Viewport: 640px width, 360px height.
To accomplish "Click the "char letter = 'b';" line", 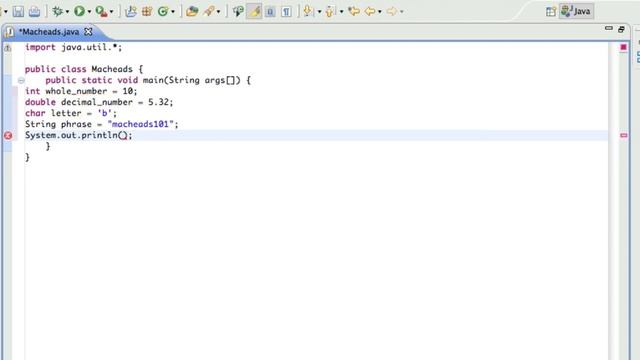I will pos(71,113).
